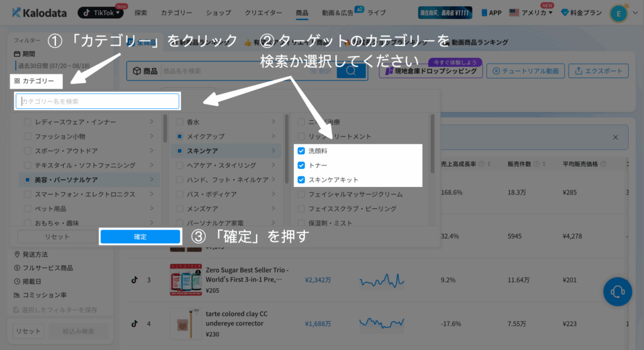Expand the スマートフォン・エレクトロニクス category arrow
This screenshot has height=350, width=644.
pyautogui.click(x=152, y=194)
